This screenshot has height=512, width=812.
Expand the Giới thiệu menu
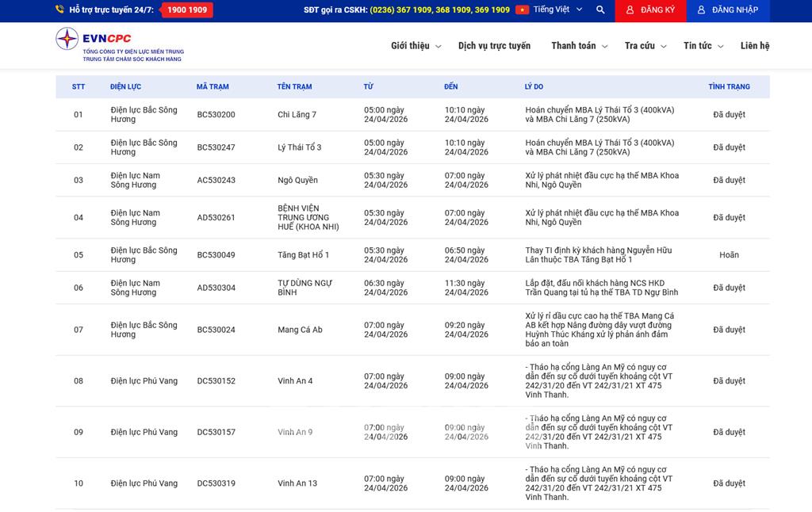click(x=416, y=46)
